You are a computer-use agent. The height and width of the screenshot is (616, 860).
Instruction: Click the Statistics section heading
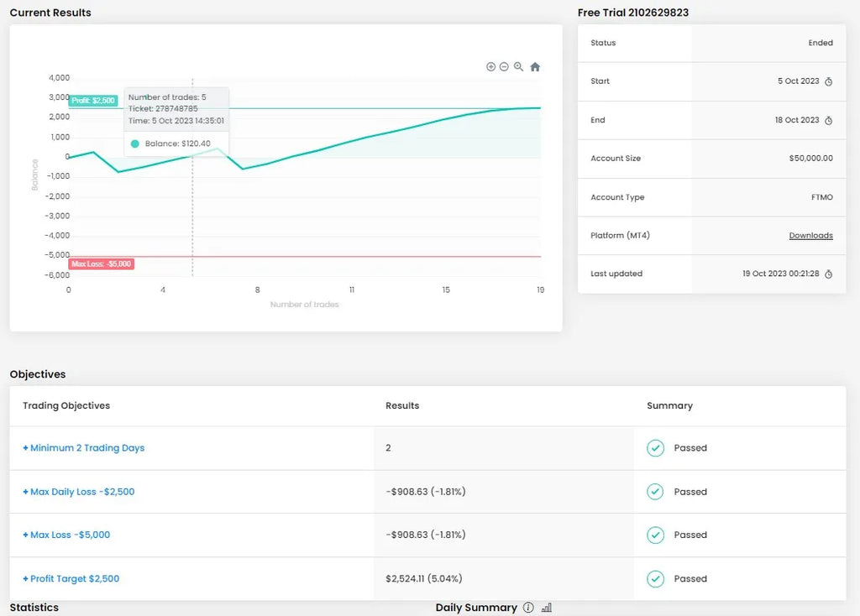34,608
